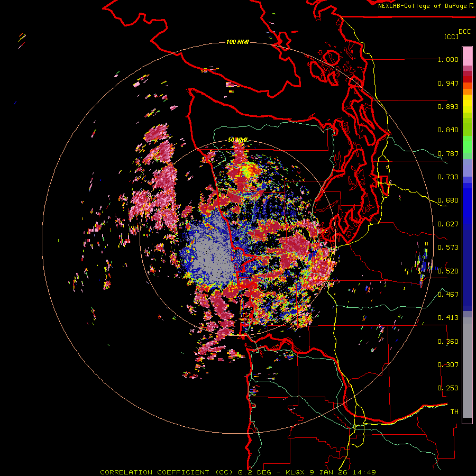Click the 0.253 legend value

tap(448, 388)
